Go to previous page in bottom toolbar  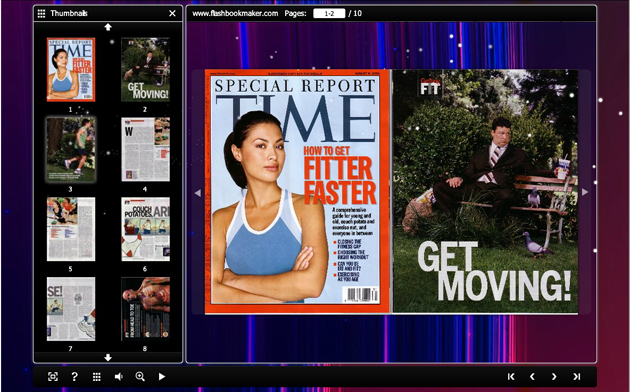(532, 376)
